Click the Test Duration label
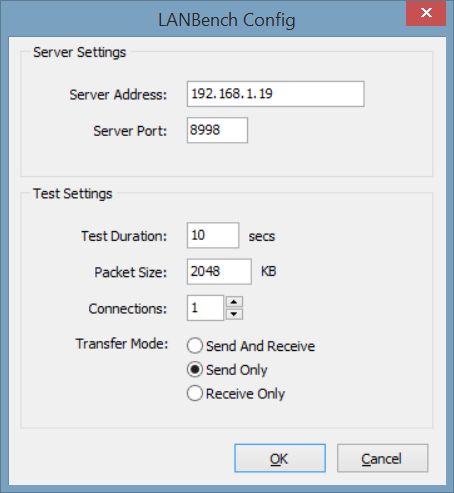 click(x=124, y=236)
